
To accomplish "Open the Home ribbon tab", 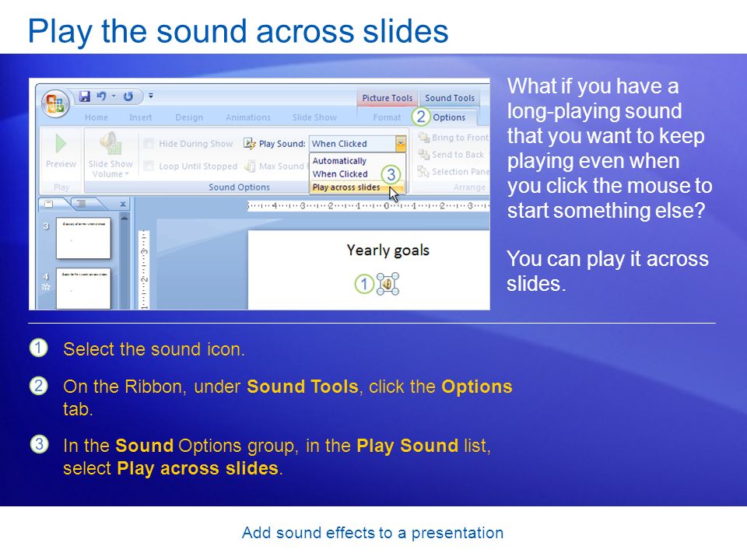I will (96, 117).
